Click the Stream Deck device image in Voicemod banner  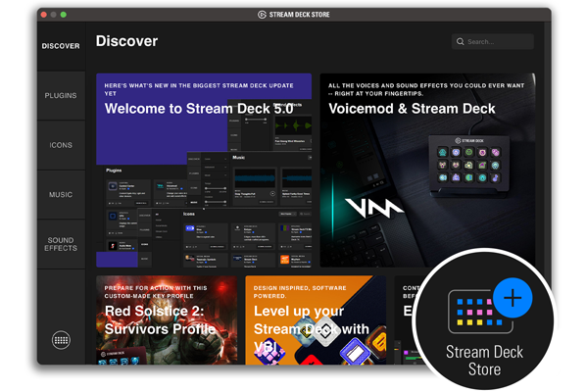click(x=469, y=165)
